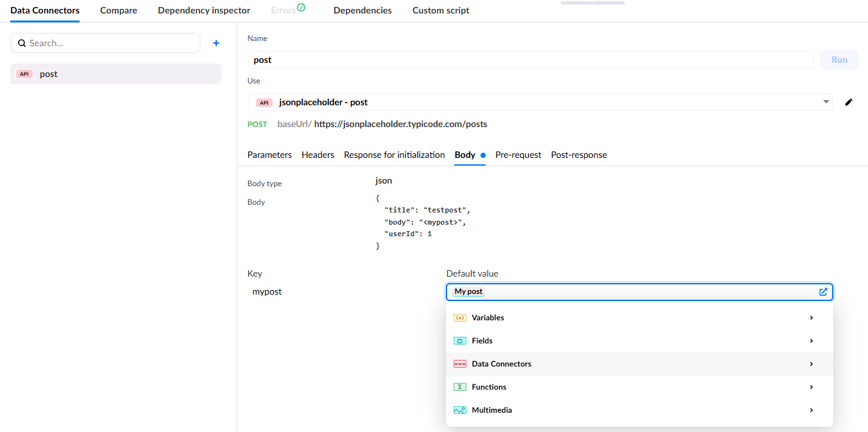Open the Use dropdown arrow

click(x=826, y=102)
